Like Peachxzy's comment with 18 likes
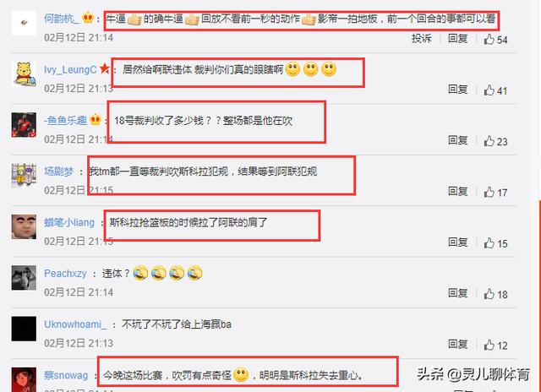This screenshot has height=392, width=541. coord(489,294)
